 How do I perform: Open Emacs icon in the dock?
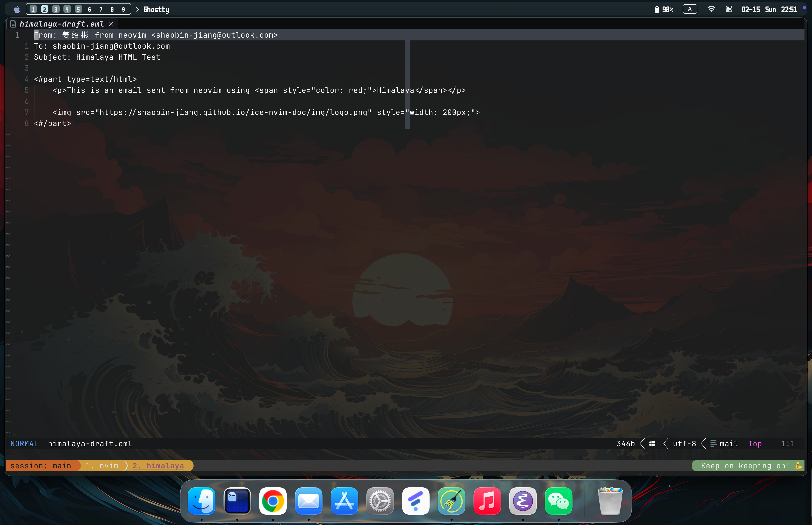(x=523, y=501)
